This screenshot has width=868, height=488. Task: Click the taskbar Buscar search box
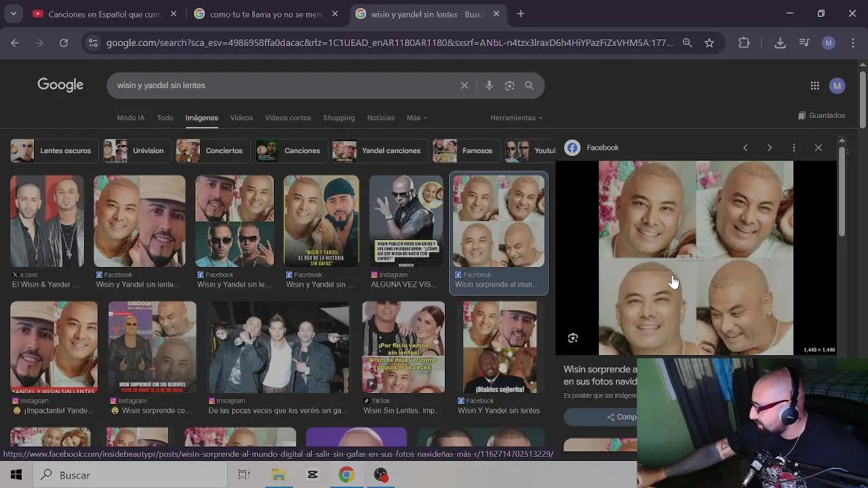129,475
